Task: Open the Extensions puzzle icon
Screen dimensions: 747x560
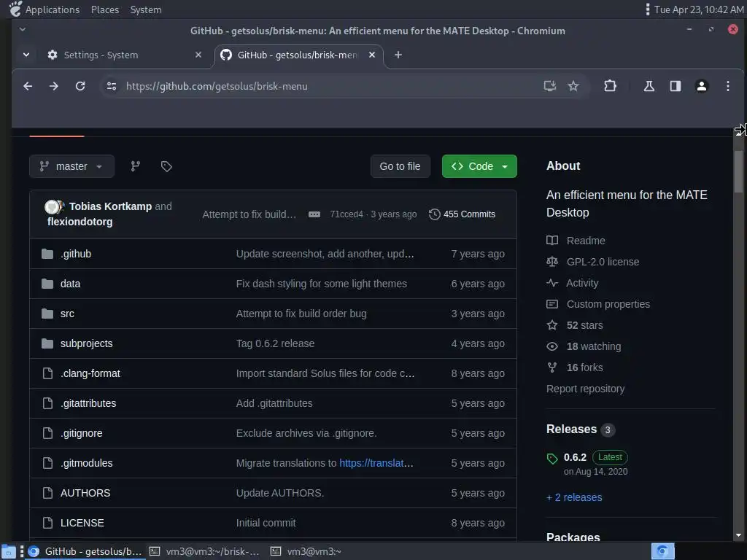Action: pyautogui.click(x=610, y=86)
